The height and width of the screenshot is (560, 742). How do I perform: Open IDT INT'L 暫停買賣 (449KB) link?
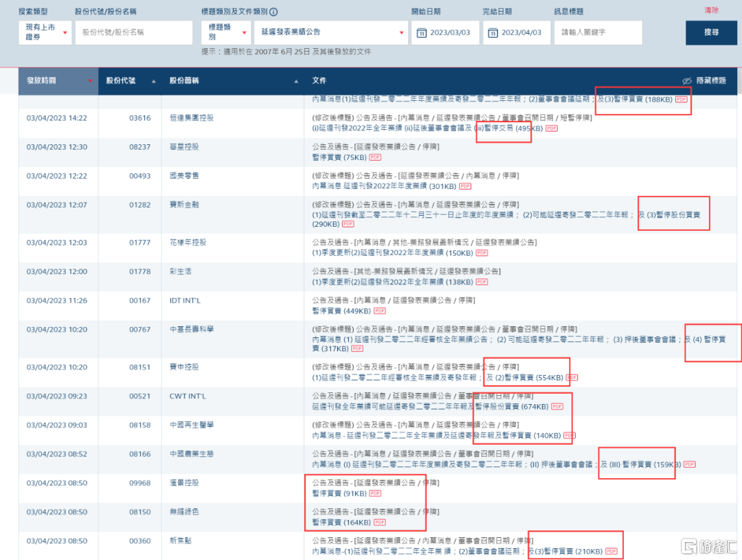[x=341, y=311]
